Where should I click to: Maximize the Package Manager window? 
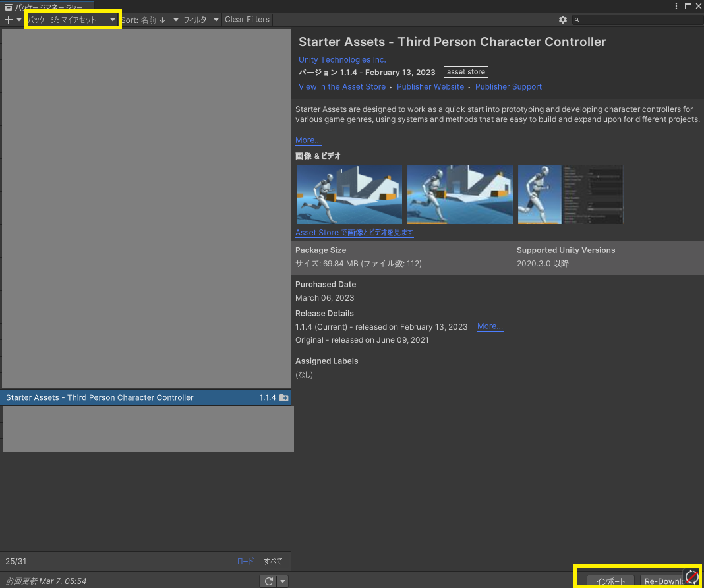[688, 6]
